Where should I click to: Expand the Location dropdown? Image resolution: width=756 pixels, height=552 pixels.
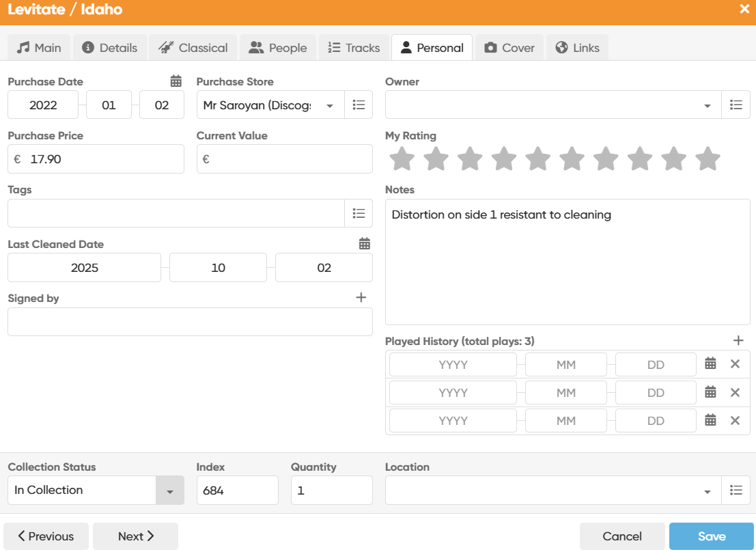coord(707,491)
